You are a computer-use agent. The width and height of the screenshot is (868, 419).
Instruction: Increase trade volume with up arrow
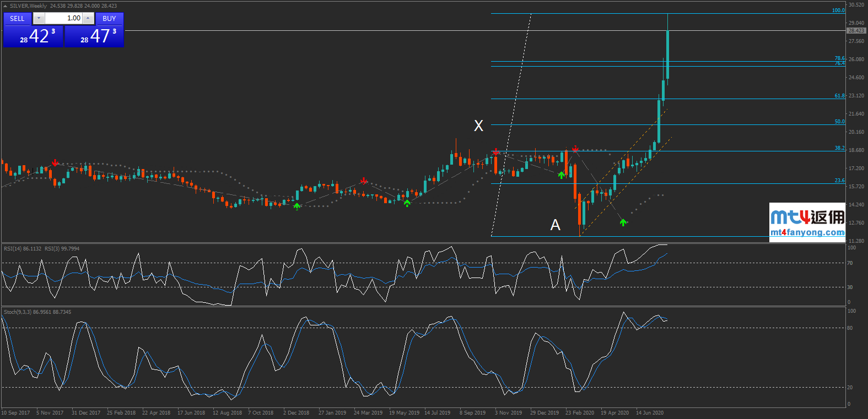pos(88,18)
